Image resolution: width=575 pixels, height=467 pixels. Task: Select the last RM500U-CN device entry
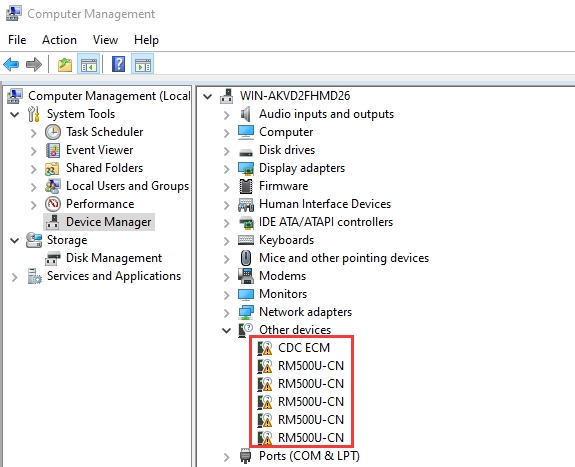tap(311, 438)
